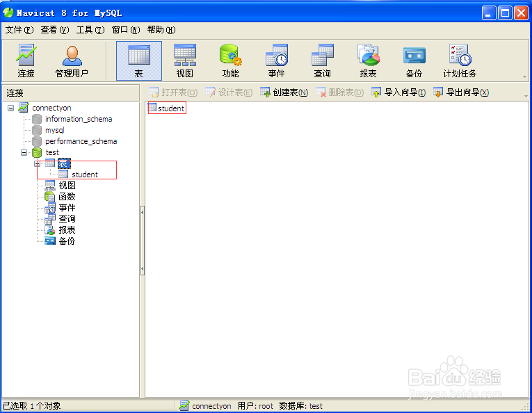
Task: Collapse the test database node
Action: tap(24, 152)
